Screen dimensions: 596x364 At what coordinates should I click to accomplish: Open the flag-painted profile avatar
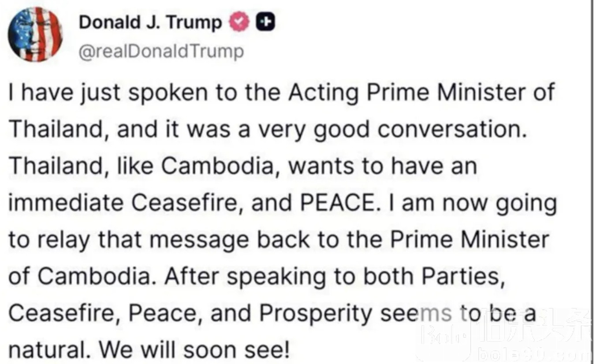36,34
